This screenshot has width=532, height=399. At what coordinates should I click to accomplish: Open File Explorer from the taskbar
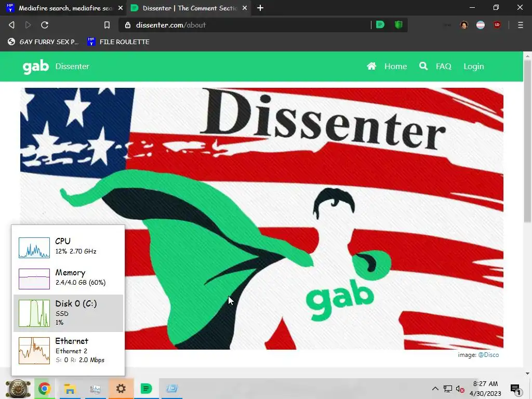pyautogui.click(x=70, y=389)
